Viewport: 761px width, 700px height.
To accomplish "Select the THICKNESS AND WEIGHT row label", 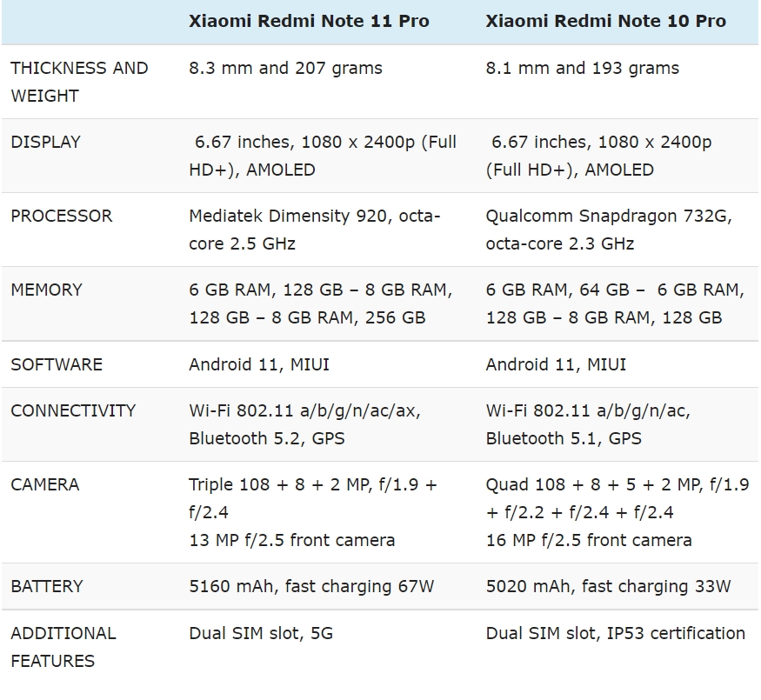I will [79, 82].
